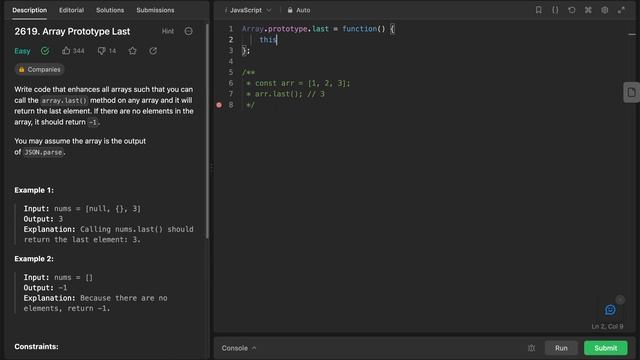Viewport: 640px width, 360px height.
Task: Open keyboard shortcuts command icon
Action: tap(588, 10)
